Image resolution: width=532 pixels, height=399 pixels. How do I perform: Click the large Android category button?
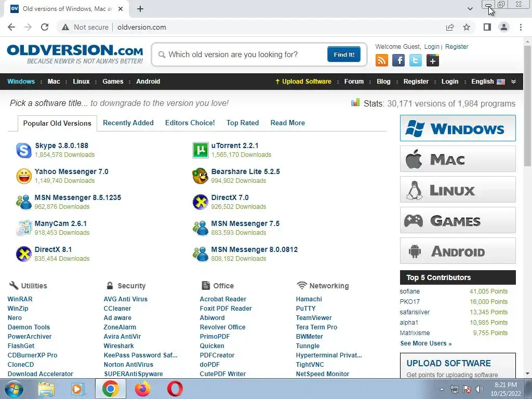pos(458,251)
